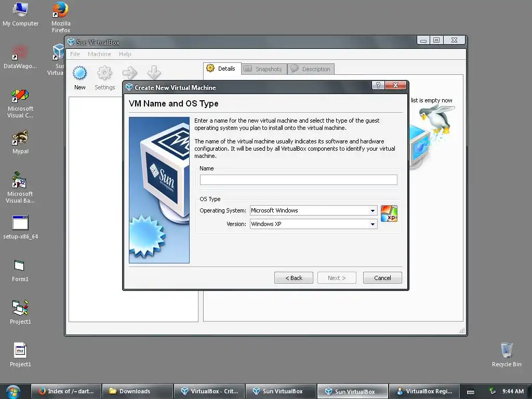Click the Back button

click(x=294, y=278)
